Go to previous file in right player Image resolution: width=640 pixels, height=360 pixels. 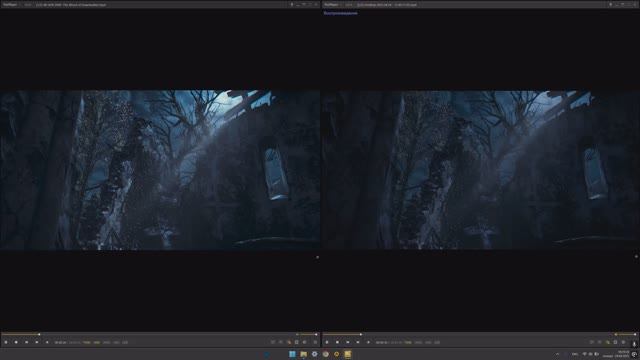[348, 342]
